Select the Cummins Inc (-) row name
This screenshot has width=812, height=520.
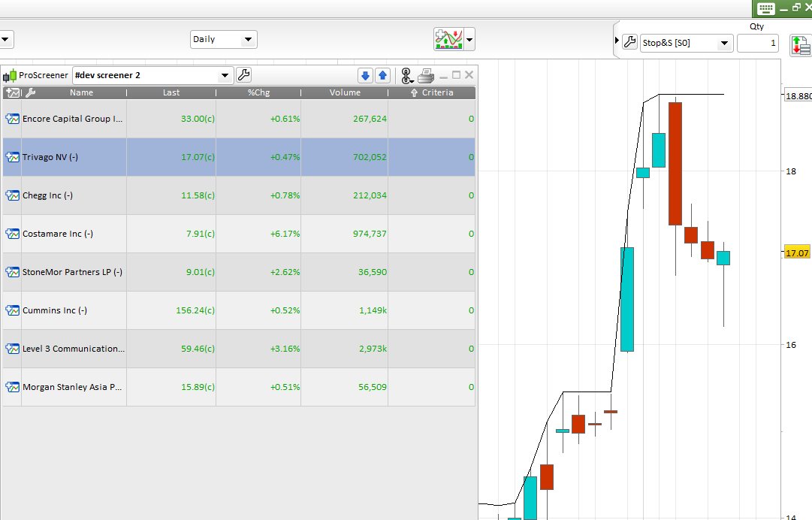(x=55, y=310)
